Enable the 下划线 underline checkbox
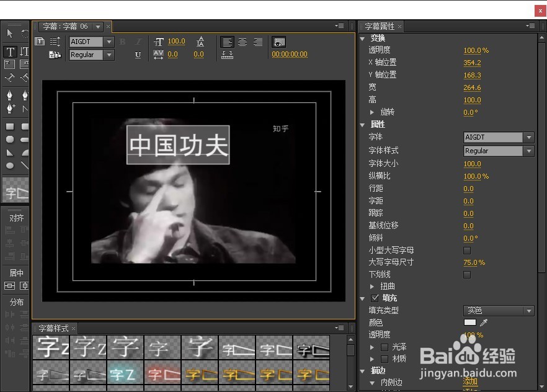The image size is (547, 392). tap(467, 275)
